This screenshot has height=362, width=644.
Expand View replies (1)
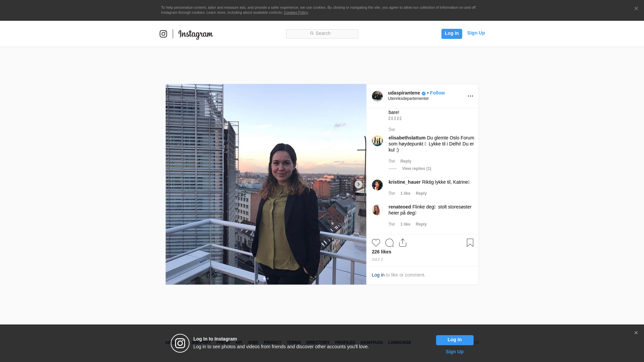(x=417, y=169)
